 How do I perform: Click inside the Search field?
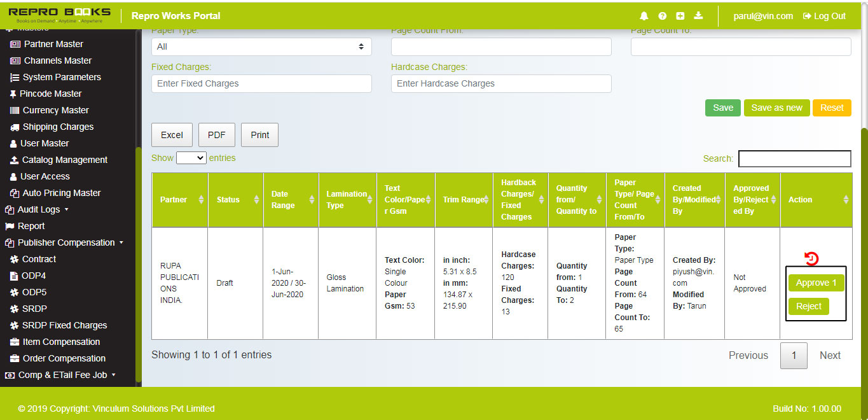(794, 158)
